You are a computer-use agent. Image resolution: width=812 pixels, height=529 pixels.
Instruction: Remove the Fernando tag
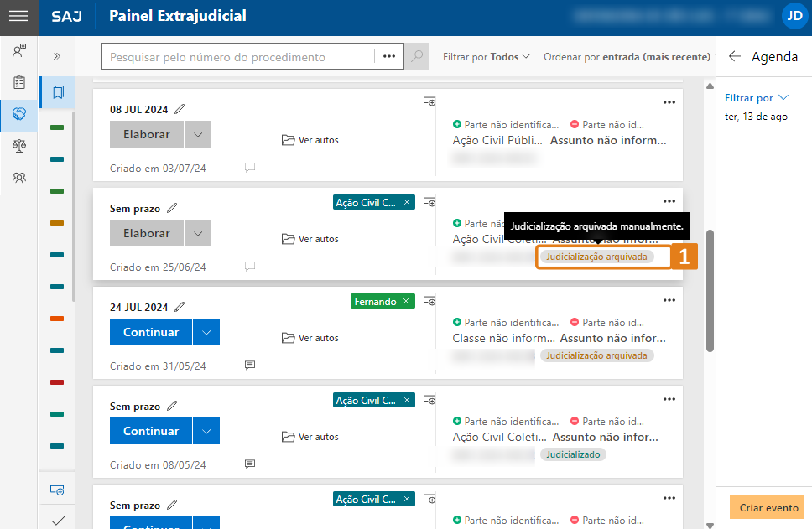406,301
